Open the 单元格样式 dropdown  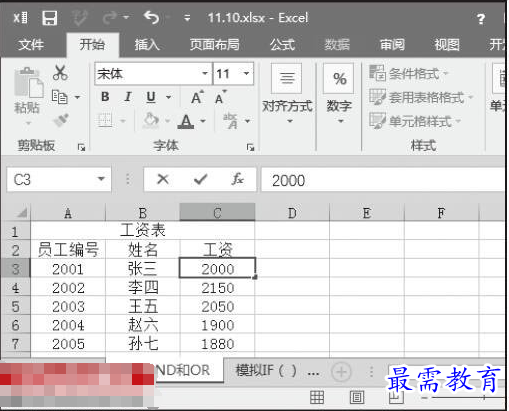tap(415, 121)
